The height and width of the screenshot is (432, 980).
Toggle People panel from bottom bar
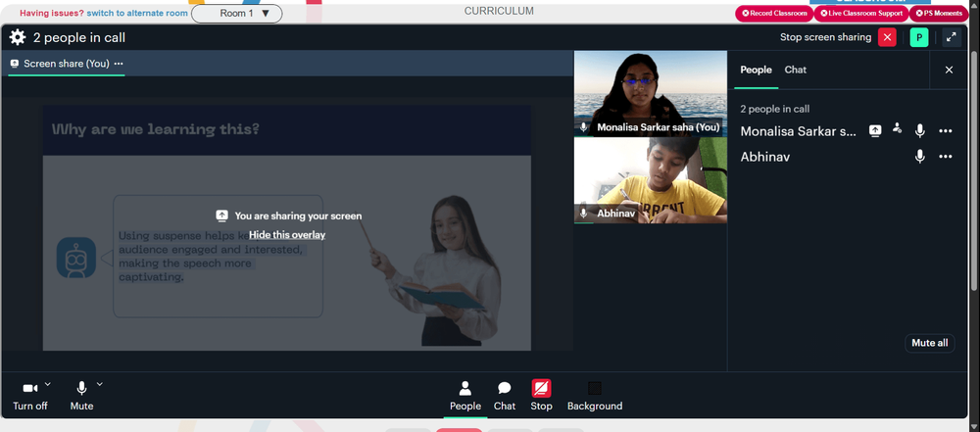tap(465, 397)
